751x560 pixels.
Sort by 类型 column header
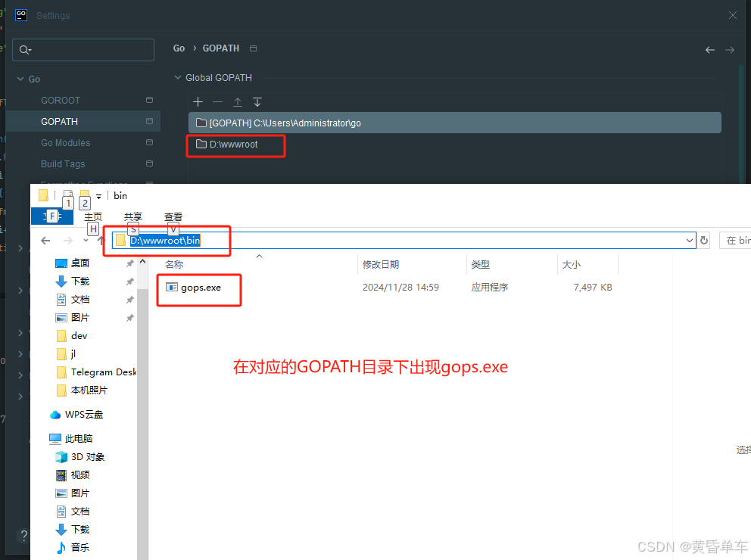coord(481,265)
